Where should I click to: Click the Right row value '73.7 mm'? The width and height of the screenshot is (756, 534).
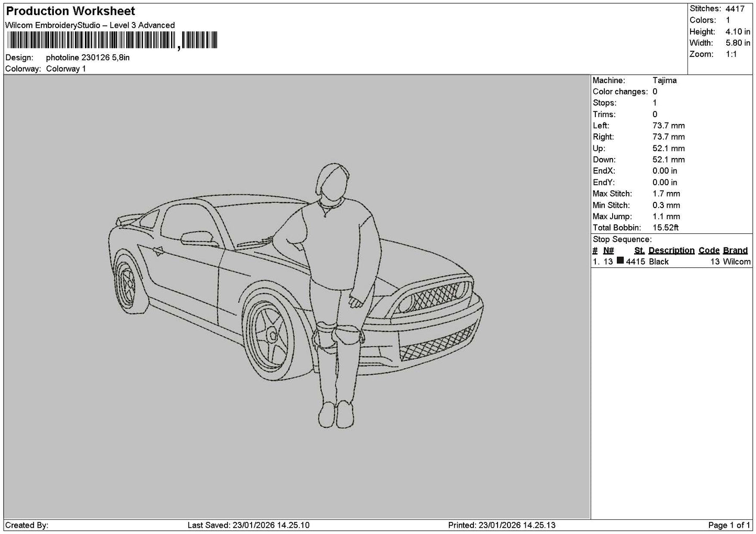tap(669, 137)
